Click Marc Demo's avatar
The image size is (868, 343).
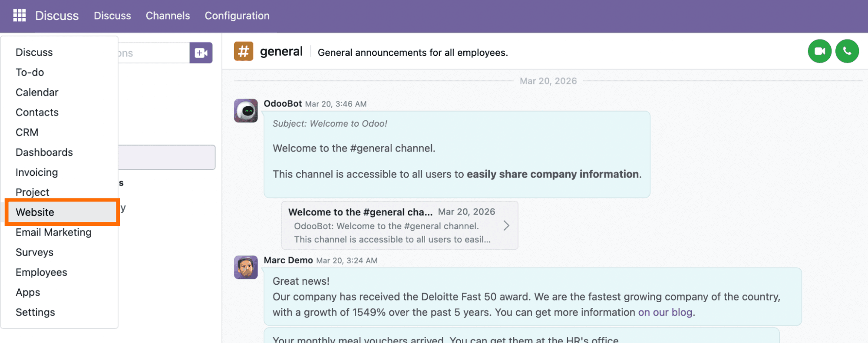pyautogui.click(x=246, y=267)
